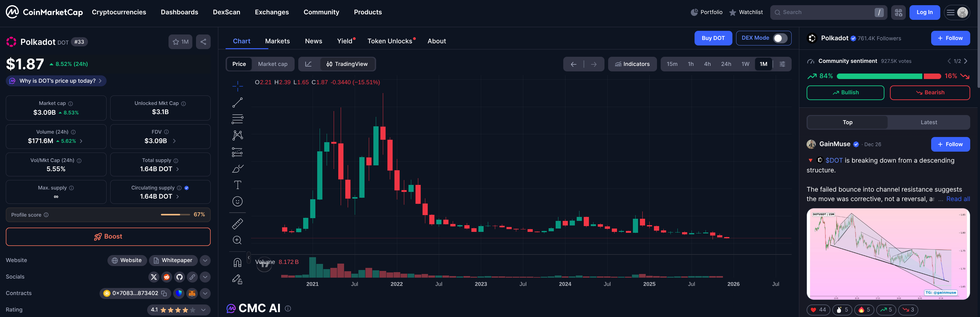Show the Latest posts tab
The image size is (980, 317).
point(929,122)
